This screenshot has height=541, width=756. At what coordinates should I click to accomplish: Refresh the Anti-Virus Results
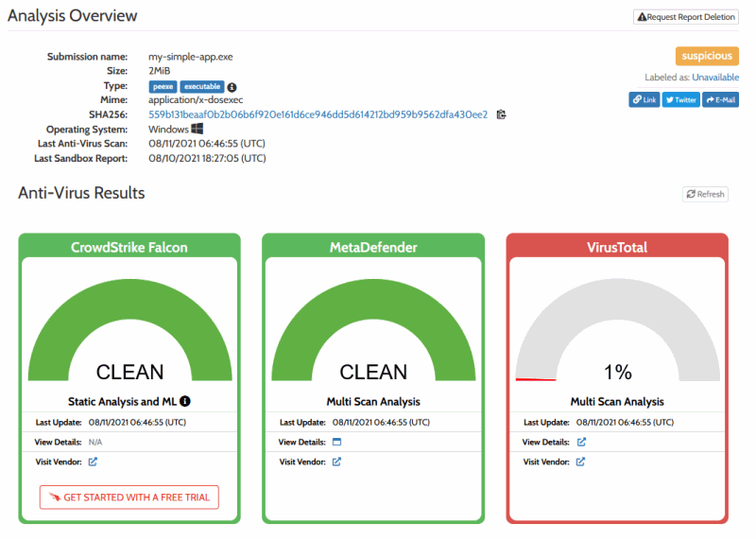(705, 194)
